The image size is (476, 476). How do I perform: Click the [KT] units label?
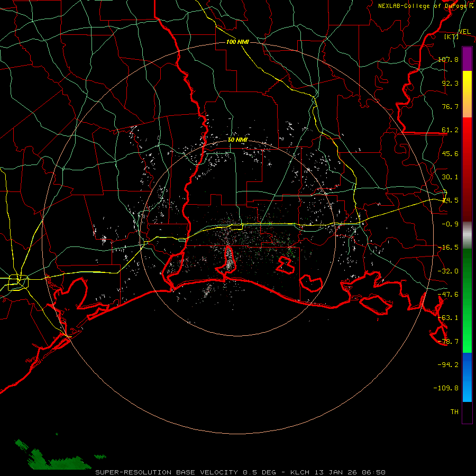452,36
